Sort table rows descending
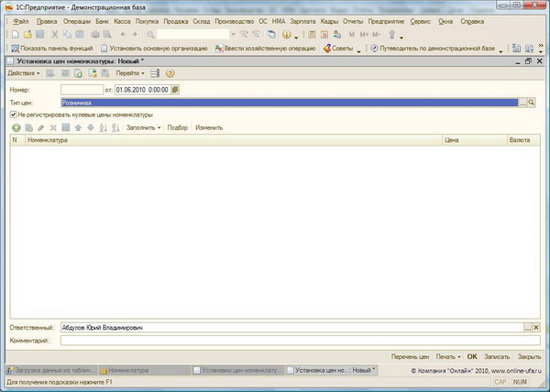550x392 pixels. [x=115, y=127]
